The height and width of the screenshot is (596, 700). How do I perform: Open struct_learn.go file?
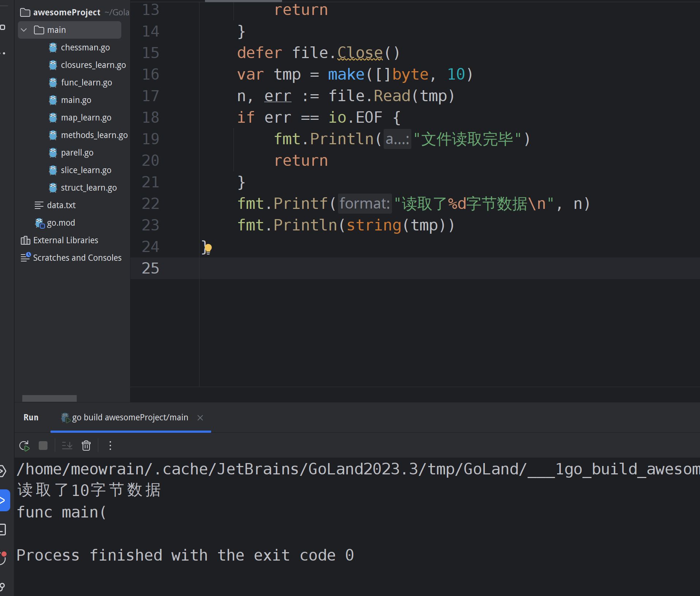(89, 188)
